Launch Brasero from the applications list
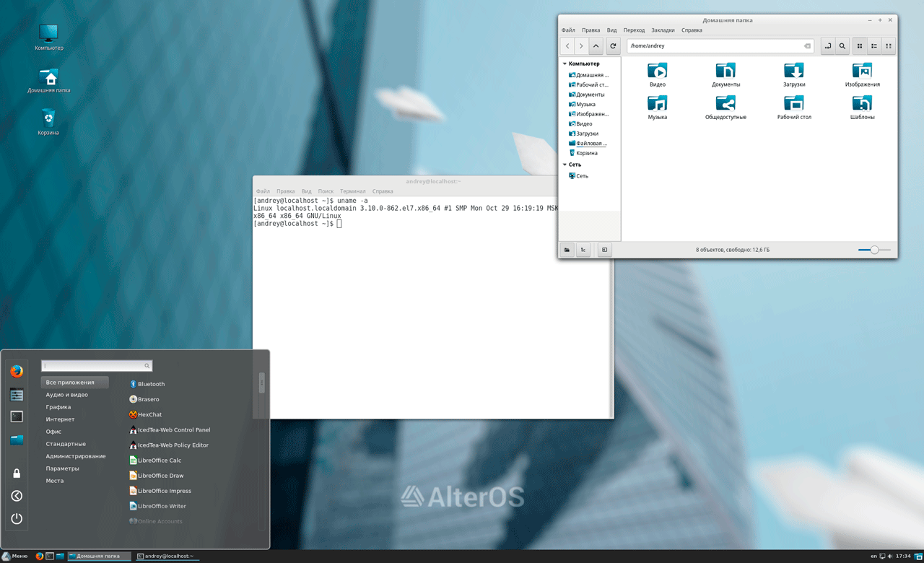 click(144, 399)
